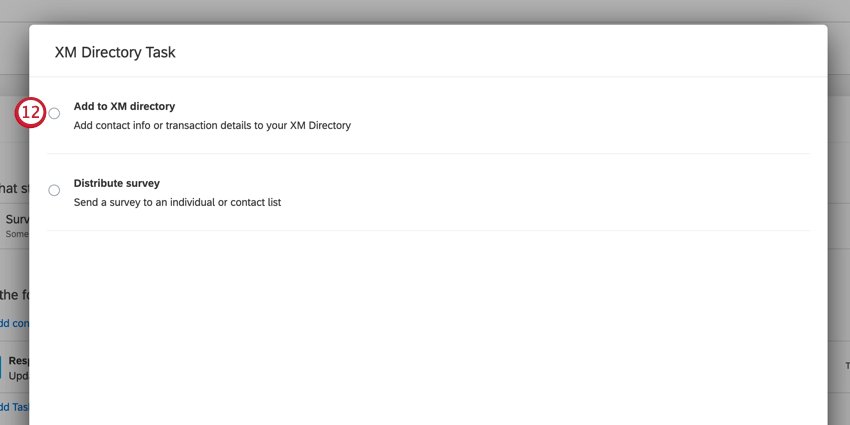Click the dimmed top bar behind the dialog

point(425,11)
